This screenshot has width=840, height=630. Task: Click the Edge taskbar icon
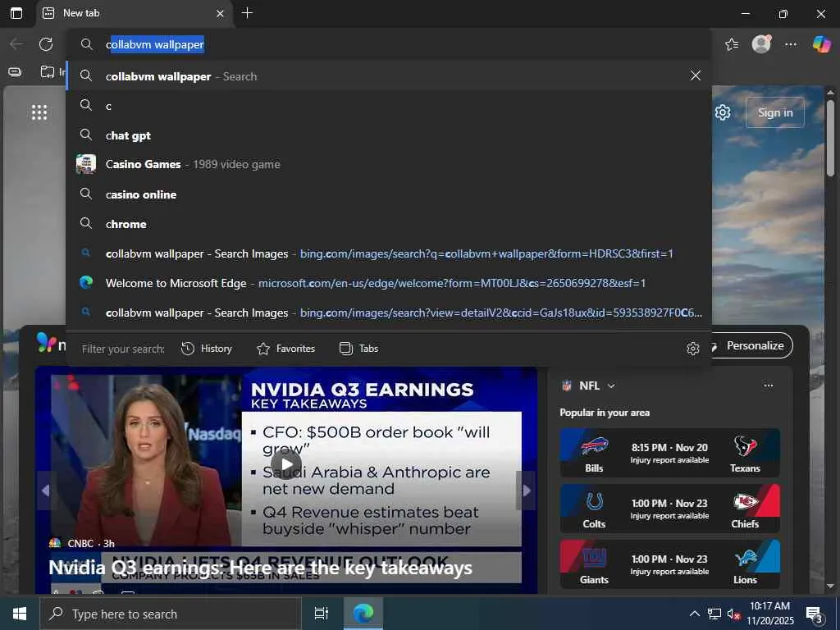[363, 614]
